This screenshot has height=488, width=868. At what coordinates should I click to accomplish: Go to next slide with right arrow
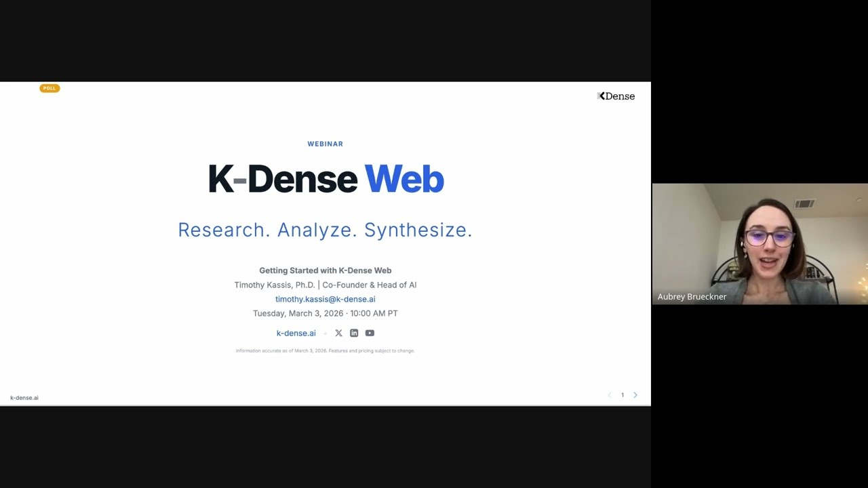pyautogui.click(x=635, y=395)
